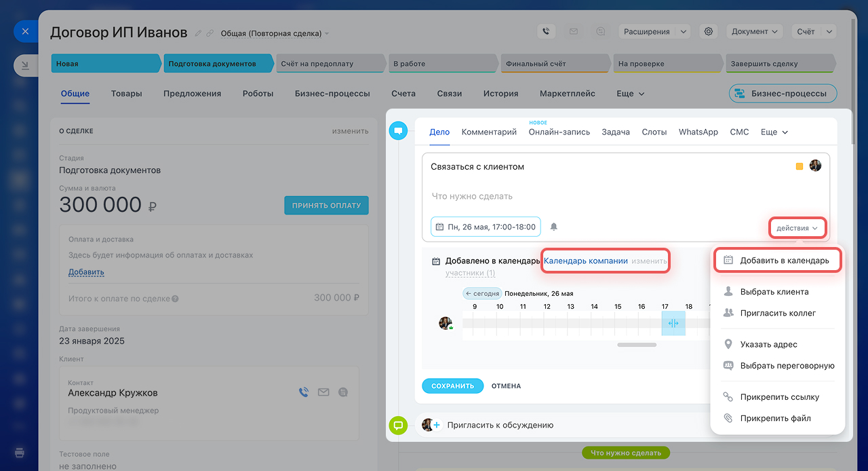Open deal card settings gear
This screenshot has height=471, width=868.
[x=709, y=31]
